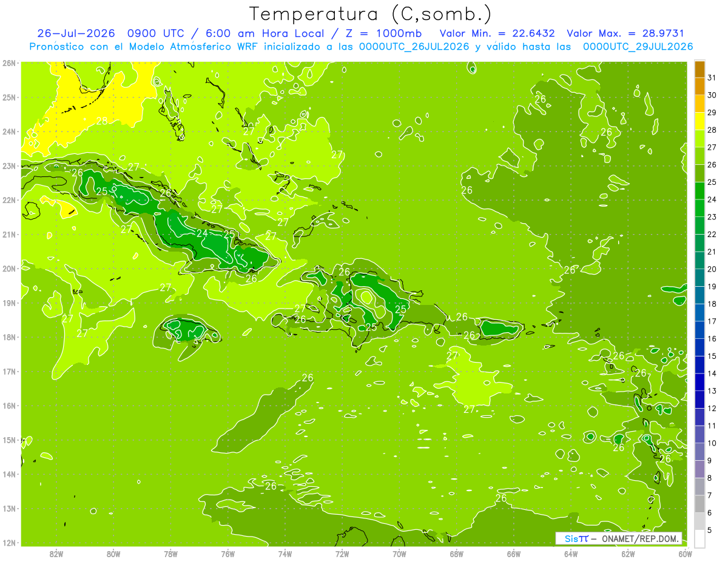The height and width of the screenshot is (562, 728).
Task: Click the '68W' longitude axis label
Action: [456, 554]
